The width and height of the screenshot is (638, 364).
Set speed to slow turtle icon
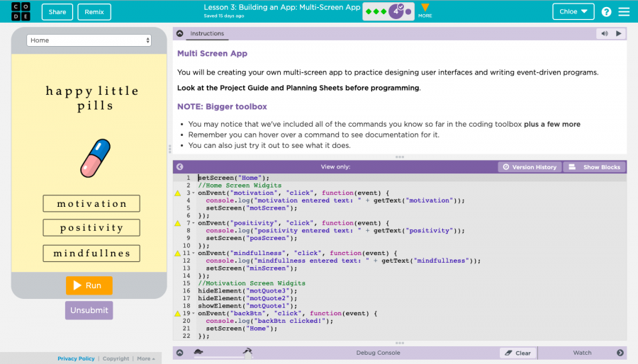pyautogui.click(x=198, y=351)
